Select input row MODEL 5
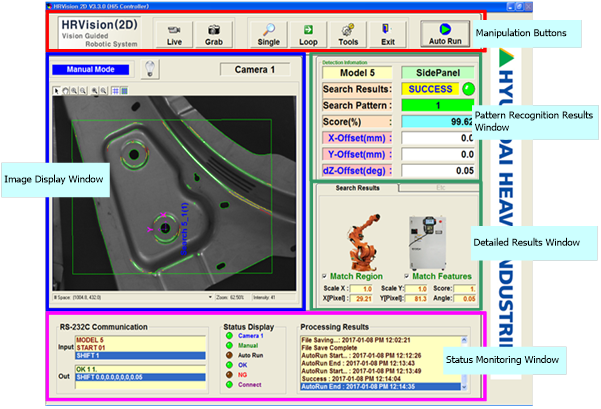This screenshot has height=409, width=601. click(140, 340)
